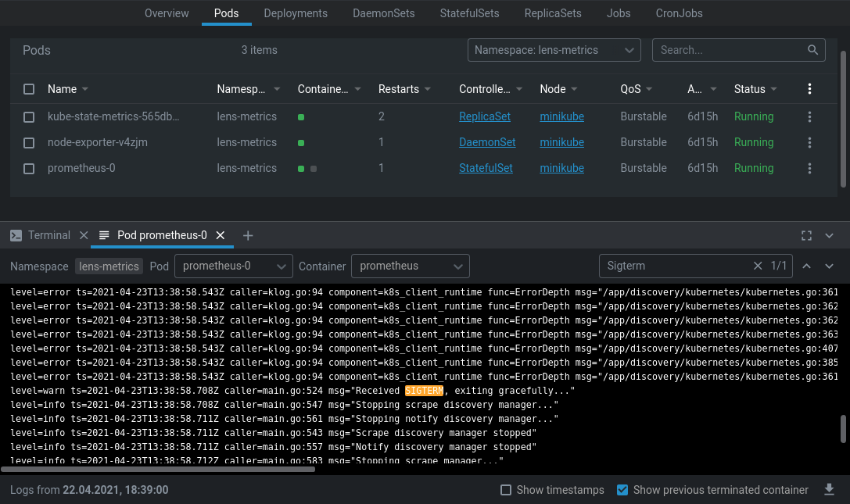Select the node-exporter-v4zjm pod checkbox
The height and width of the screenshot is (504, 850).
(29, 142)
